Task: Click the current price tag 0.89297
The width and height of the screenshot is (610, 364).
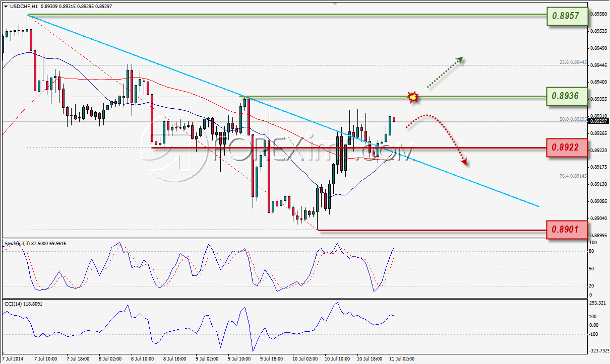Action: (599, 121)
